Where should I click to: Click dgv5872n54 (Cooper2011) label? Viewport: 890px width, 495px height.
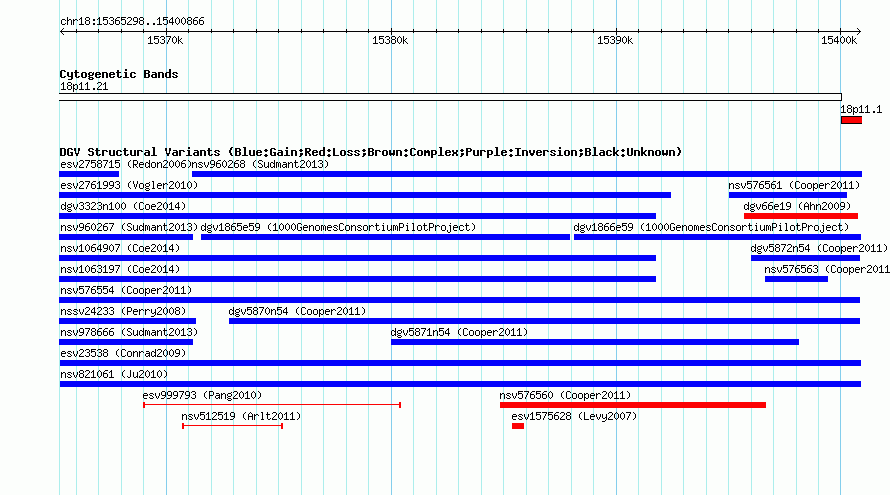tap(819, 249)
